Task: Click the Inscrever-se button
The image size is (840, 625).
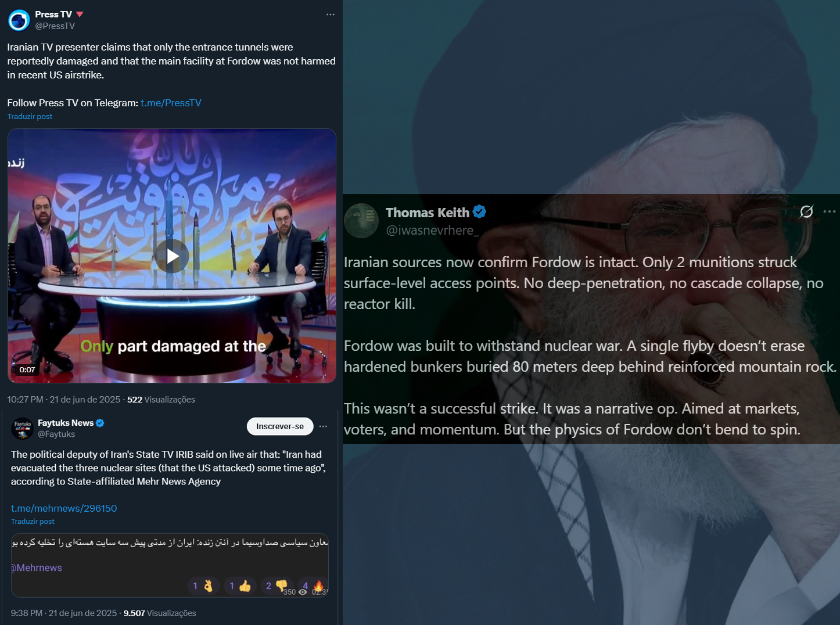Action: (x=280, y=426)
